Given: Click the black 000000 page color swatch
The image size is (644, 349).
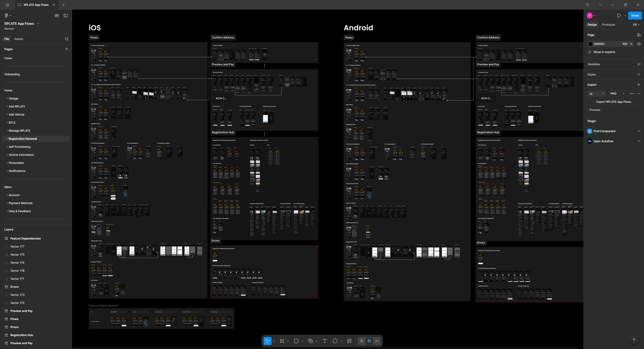Looking at the screenshot, I should coord(590,44).
